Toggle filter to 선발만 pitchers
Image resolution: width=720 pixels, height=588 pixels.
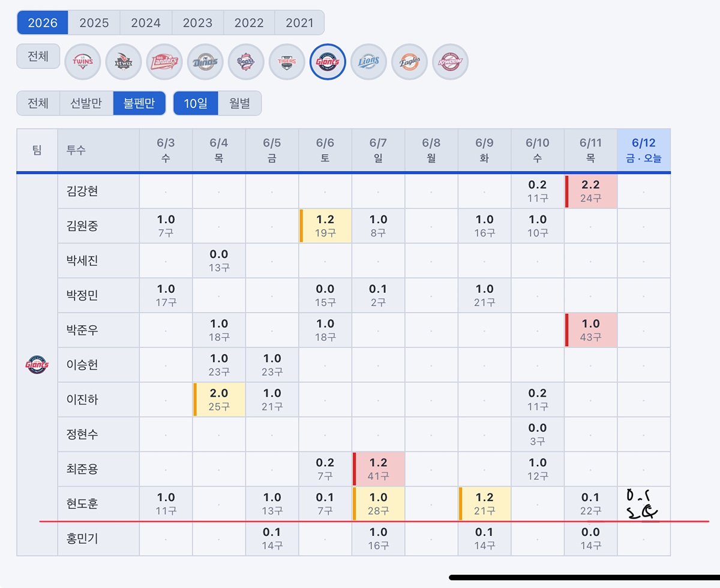tap(86, 103)
